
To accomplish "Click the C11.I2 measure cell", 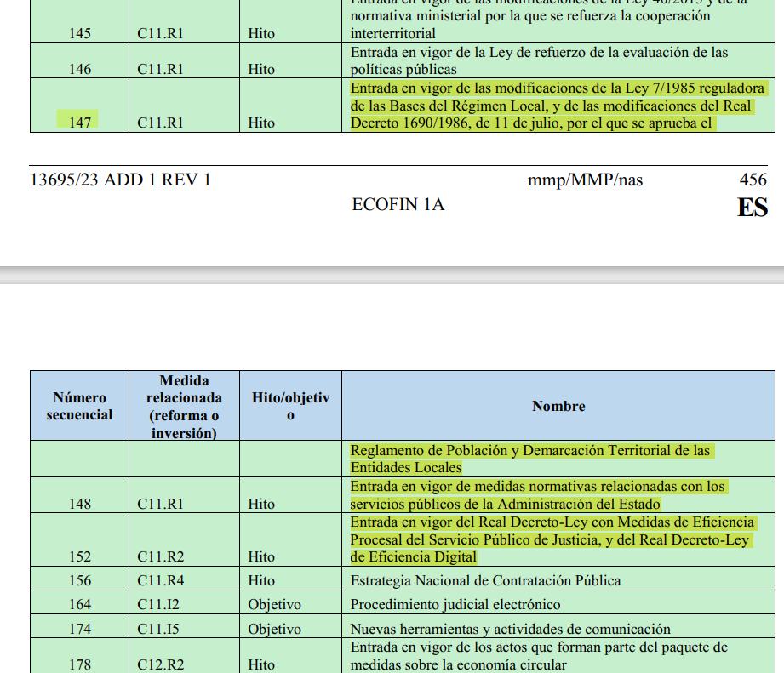I will point(159,605).
